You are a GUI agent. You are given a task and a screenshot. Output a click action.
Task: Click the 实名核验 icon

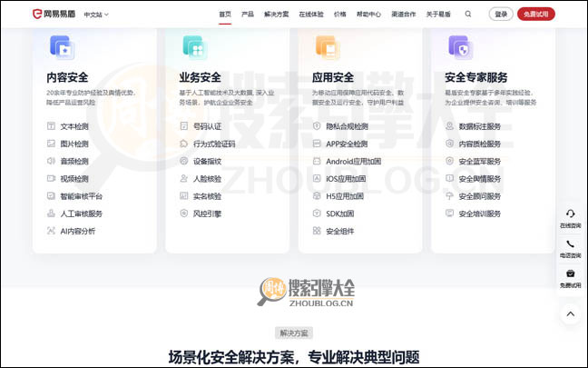coord(183,195)
